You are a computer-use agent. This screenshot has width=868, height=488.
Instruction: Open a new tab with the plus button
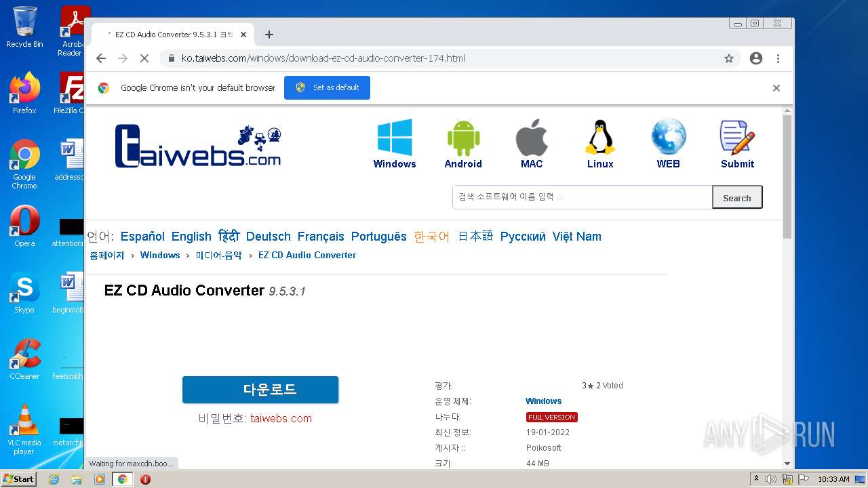click(x=269, y=35)
